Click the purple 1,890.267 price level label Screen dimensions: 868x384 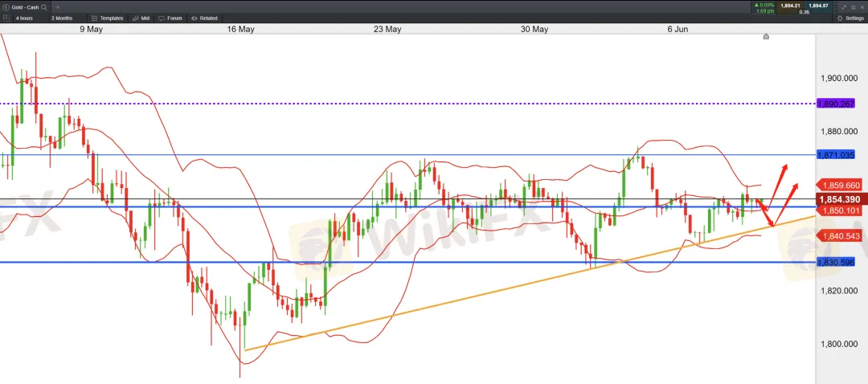click(x=835, y=104)
